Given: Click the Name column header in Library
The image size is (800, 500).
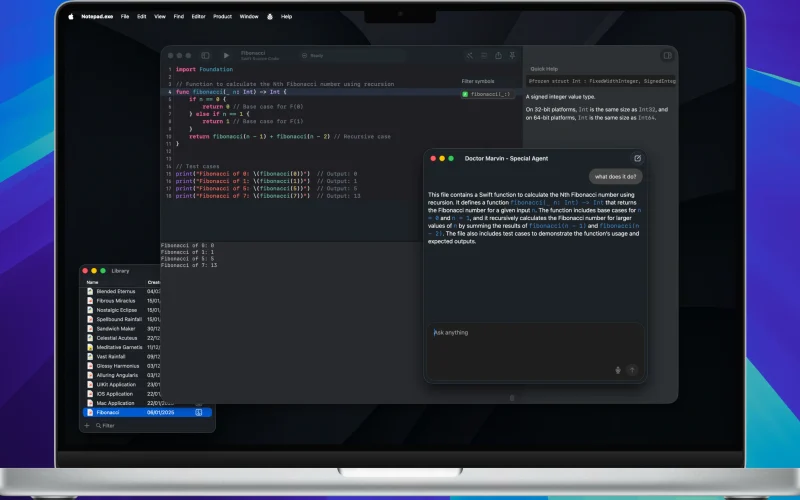Looking at the screenshot, I should [92, 282].
